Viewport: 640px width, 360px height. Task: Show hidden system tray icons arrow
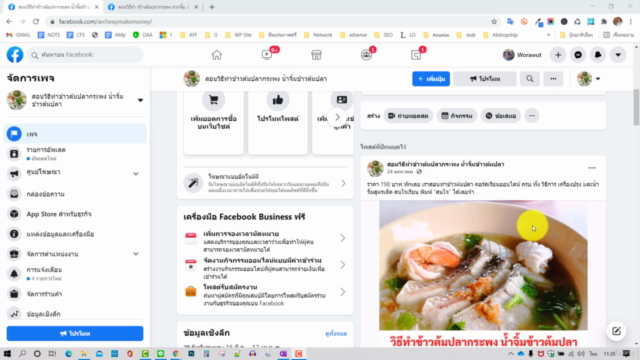(x=511, y=353)
